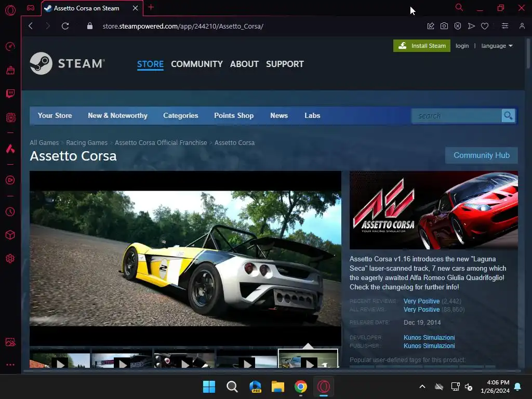The image size is (532, 399).
Task: Open sidebar three-dots more options
Action: (10, 365)
